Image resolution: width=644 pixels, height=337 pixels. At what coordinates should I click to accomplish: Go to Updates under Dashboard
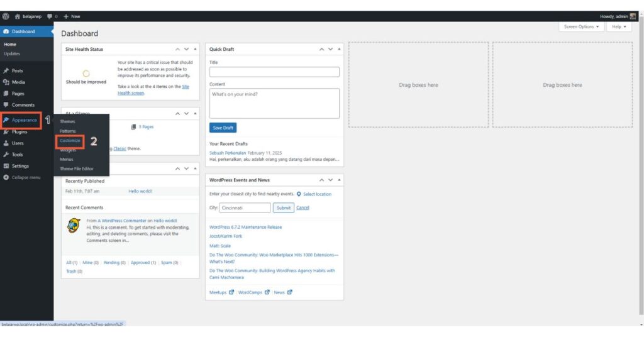pos(12,54)
